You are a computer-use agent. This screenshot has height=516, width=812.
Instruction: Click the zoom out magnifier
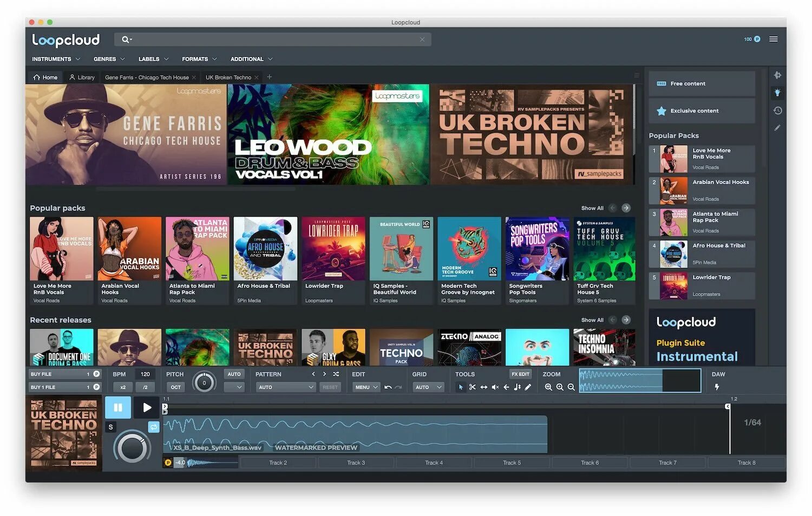(571, 387)
